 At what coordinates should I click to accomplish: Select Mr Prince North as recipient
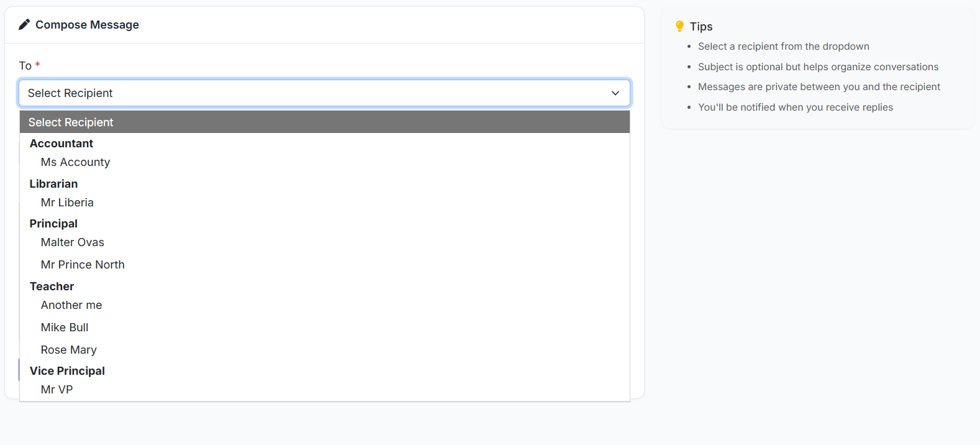coord(83,265)
